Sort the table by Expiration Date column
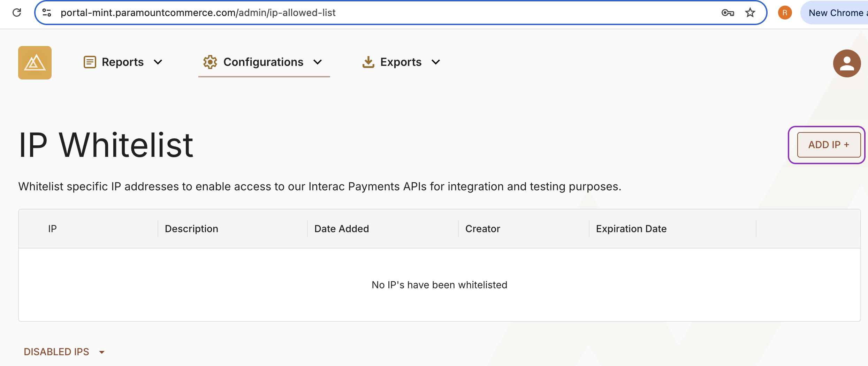Image resolution: width=868 pixels, height=366 pixels. [631, 229]
